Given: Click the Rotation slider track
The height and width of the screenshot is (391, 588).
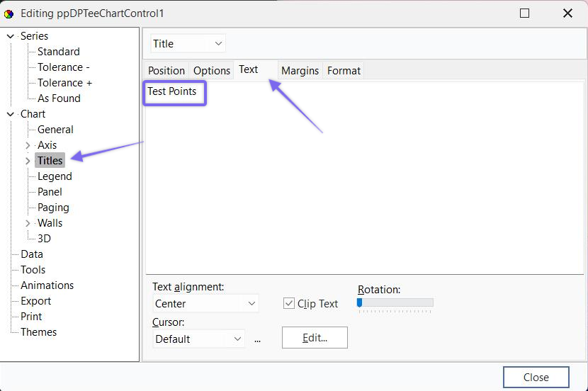Looking at the screenshot, I should click(397, 302).
